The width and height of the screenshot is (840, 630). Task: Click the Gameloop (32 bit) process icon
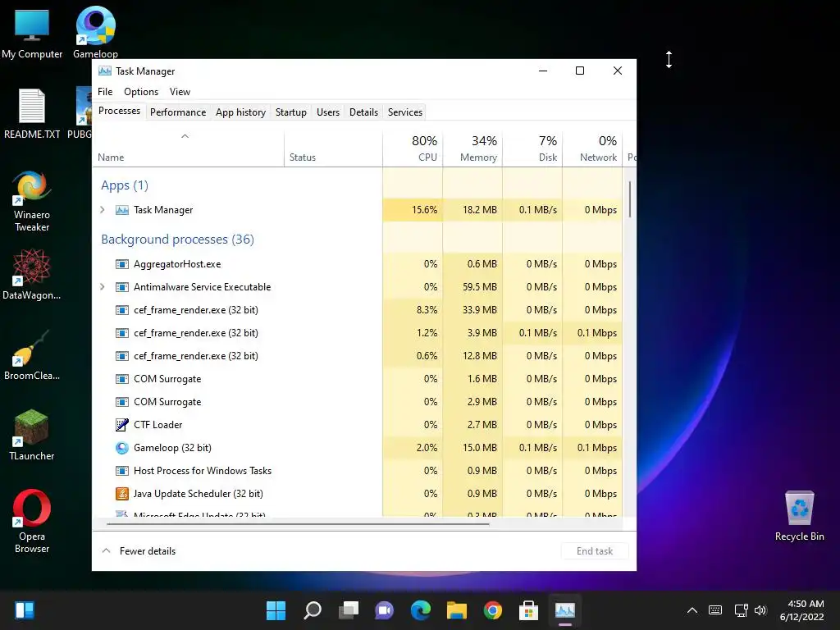122,448
